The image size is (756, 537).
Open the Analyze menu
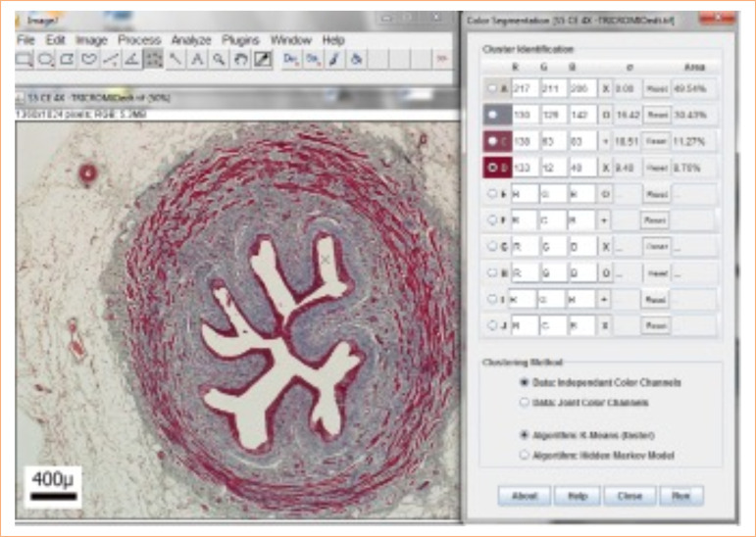point(190,40)
